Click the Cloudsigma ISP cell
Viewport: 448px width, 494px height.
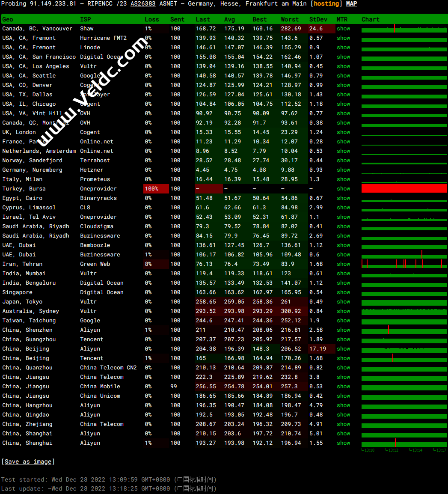(97, 226)
